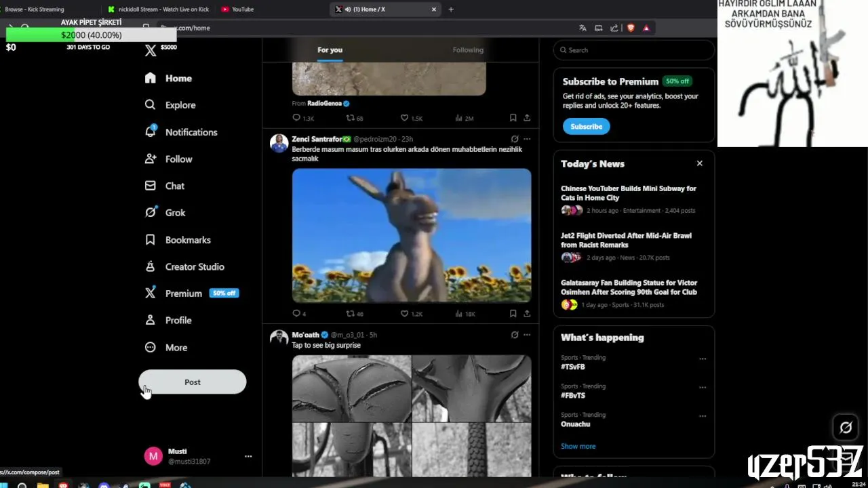
Task: Close the Home / X browser tab
Action: point(434,9)
